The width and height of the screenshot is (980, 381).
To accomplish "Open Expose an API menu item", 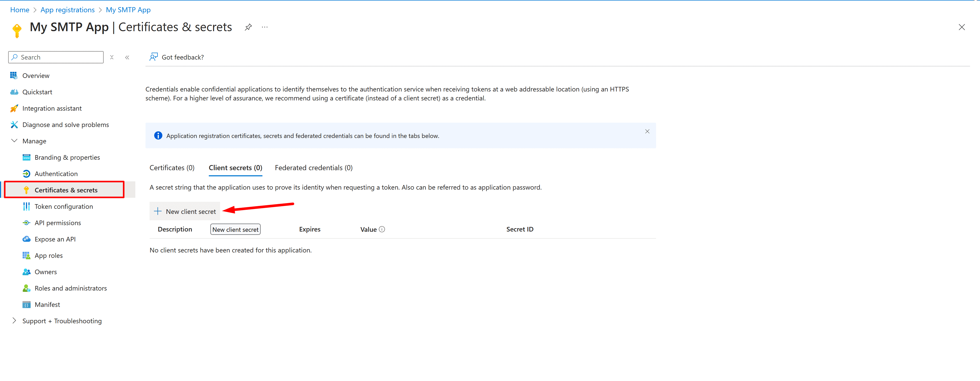I will 55,239.
